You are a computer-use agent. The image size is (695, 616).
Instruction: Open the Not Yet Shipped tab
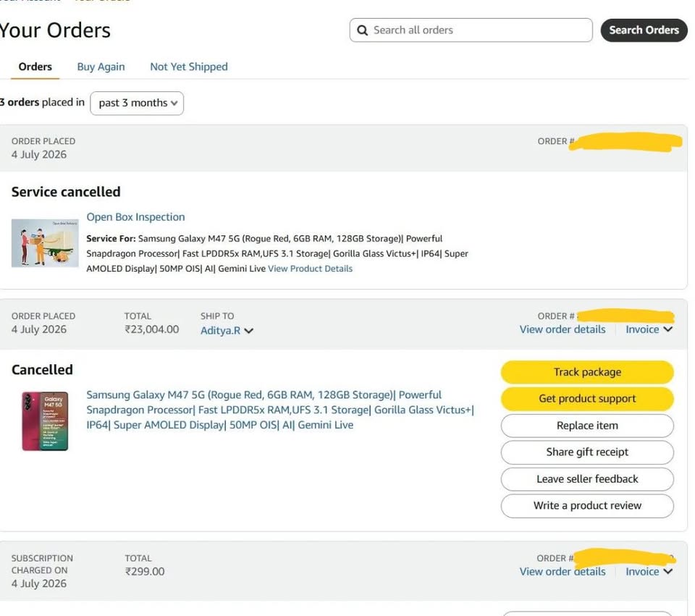pos(189,67)
